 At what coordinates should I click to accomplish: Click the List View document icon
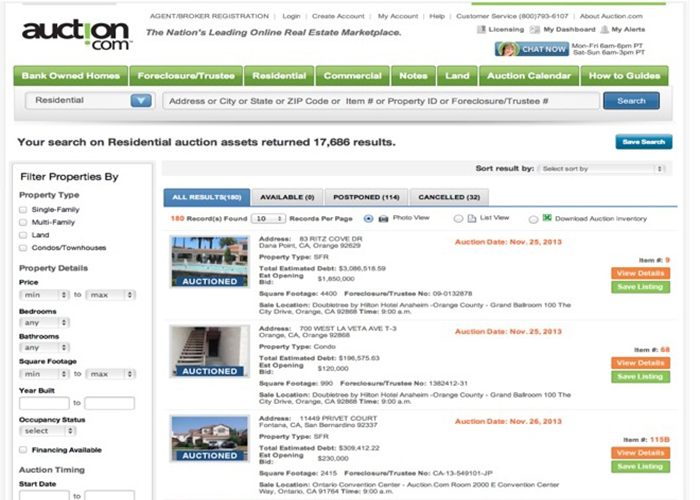tap(471, 219)
